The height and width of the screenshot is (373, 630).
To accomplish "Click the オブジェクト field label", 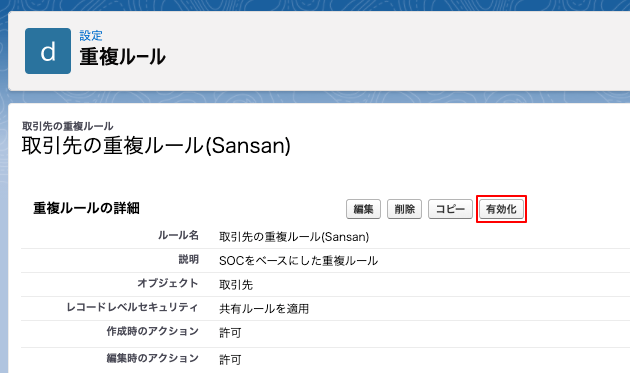I will click(168, 283).
